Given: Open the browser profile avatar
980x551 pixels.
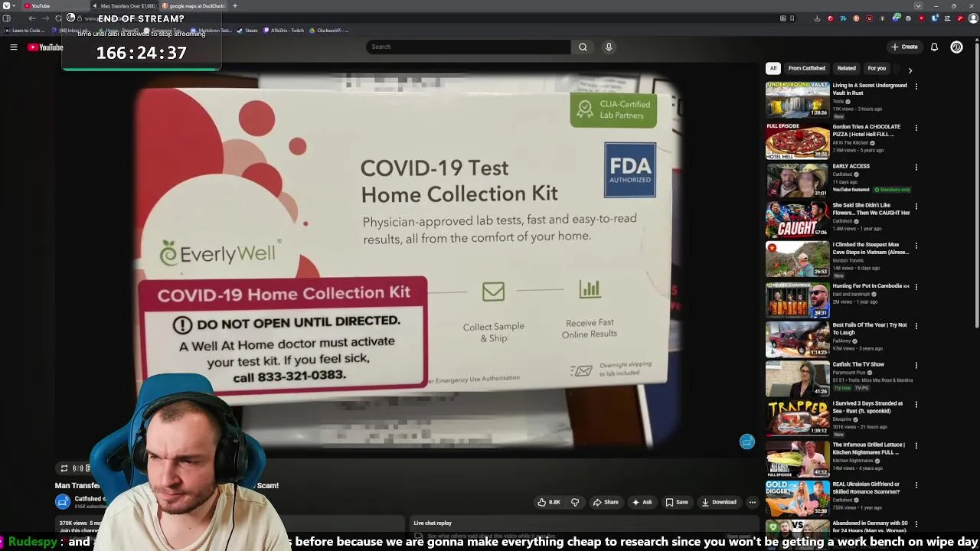Looking at the screenshot, I should (x=973, y=18).
